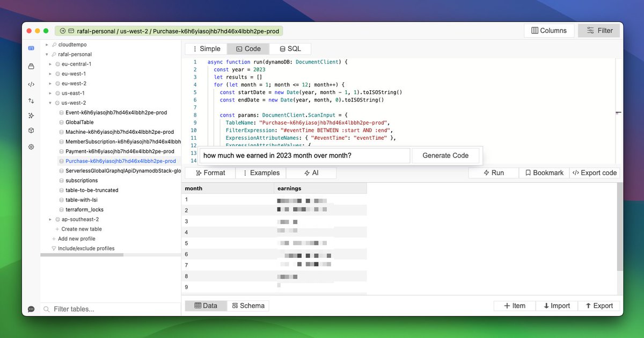Click Generate Code button
644x338 pixels.
[445, 155]
